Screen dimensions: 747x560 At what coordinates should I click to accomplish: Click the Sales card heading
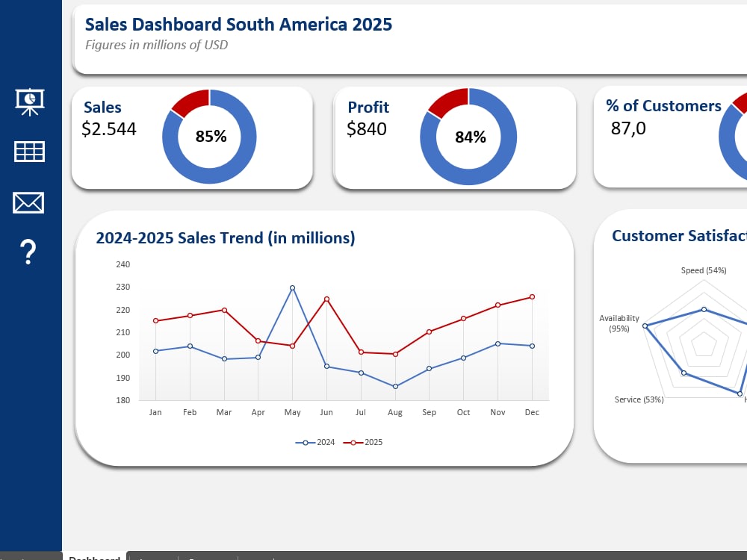tap(102, 107)
